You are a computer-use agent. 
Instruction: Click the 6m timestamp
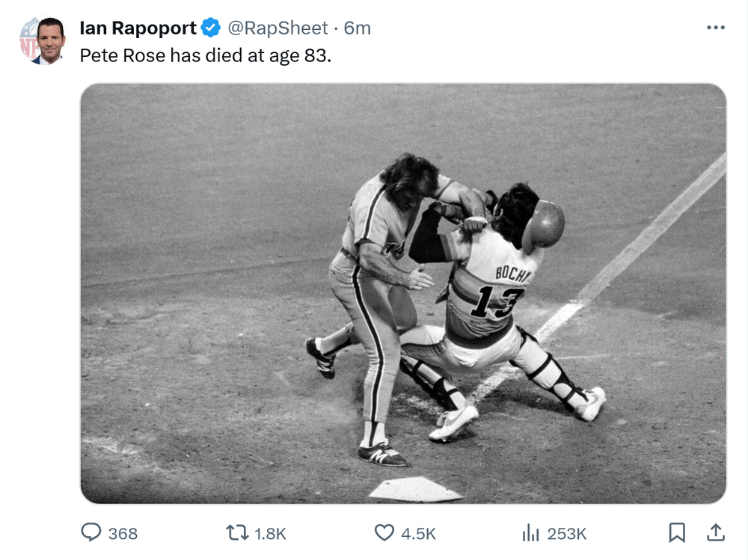point(358,28)
